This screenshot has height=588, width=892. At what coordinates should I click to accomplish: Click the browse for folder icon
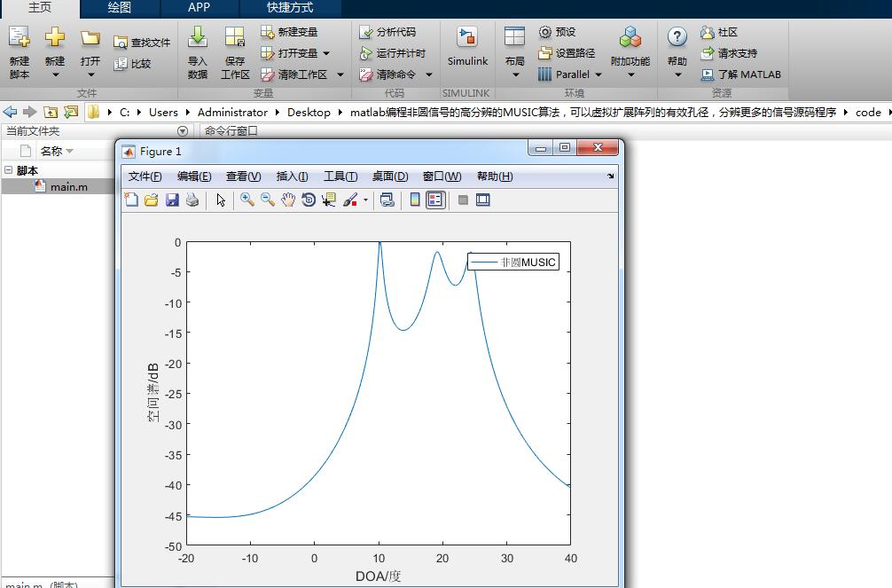tap(71, 112)
